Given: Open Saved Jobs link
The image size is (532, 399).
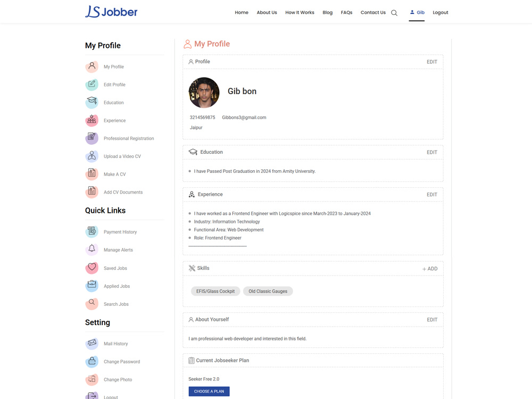Looking at the screenshot, I should pos(115,268).
